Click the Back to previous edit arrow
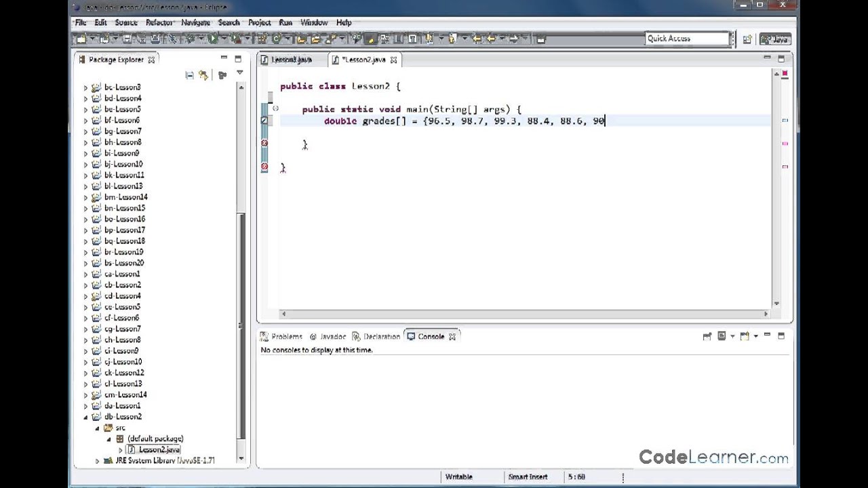 point(477,39)
